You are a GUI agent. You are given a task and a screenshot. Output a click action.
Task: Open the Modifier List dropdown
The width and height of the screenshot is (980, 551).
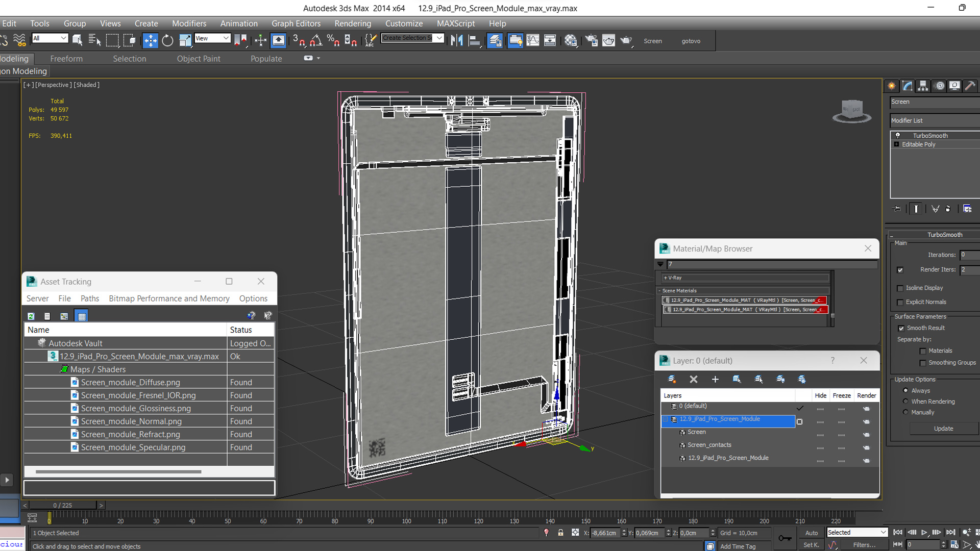coord(934,120)
